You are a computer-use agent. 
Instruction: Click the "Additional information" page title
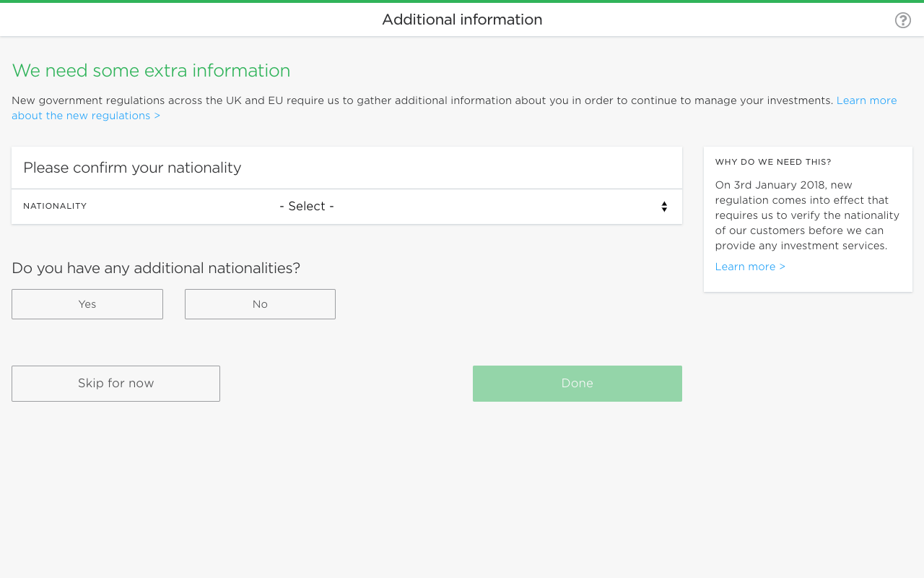[x=462, y=20]
